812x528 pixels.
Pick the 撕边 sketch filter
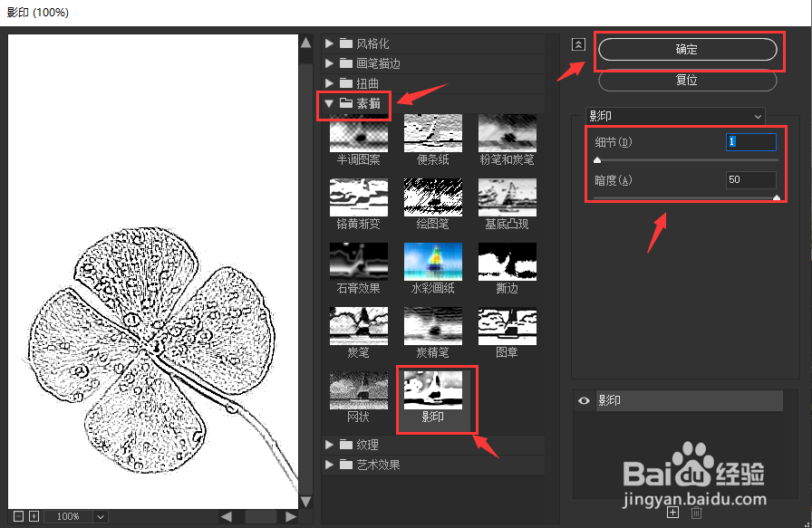507,262
